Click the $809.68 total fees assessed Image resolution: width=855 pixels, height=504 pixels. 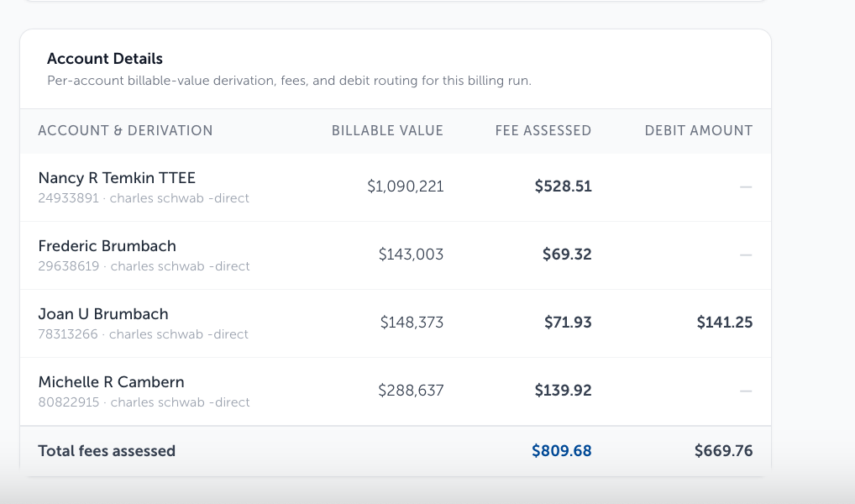point(561,451)
